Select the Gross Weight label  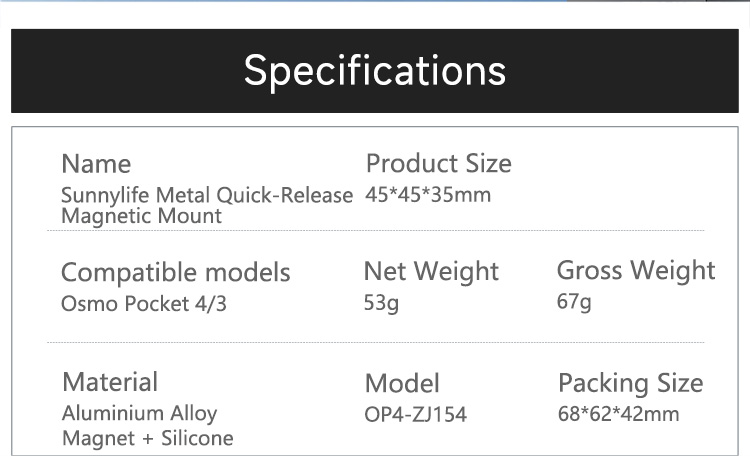635,270
